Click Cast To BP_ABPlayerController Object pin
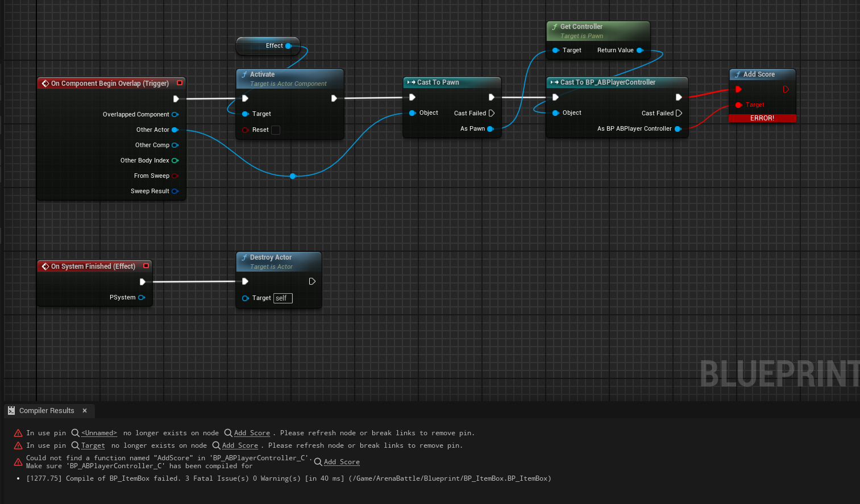The height and width of the screenshot is (504, 860). point(556,113)
